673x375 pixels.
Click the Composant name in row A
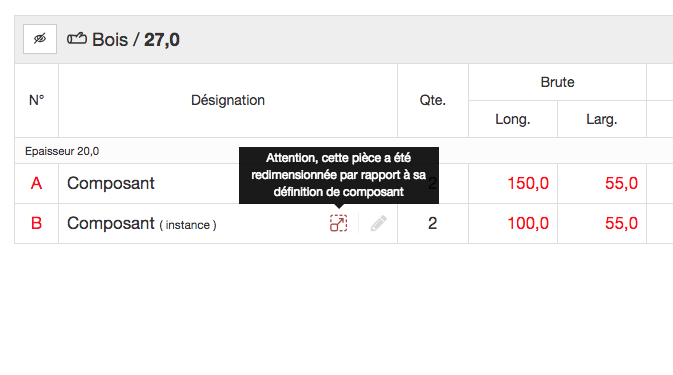click(x=111, y=184)
